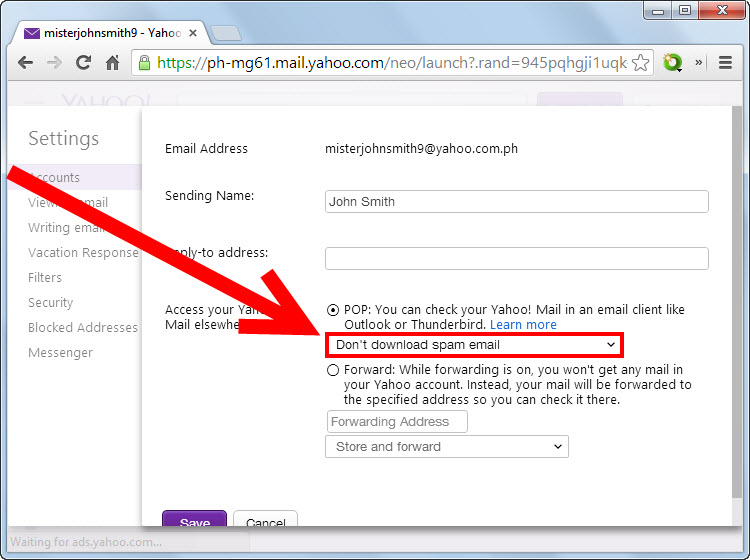
Task: Click the Save button
Action: [194, 519]
